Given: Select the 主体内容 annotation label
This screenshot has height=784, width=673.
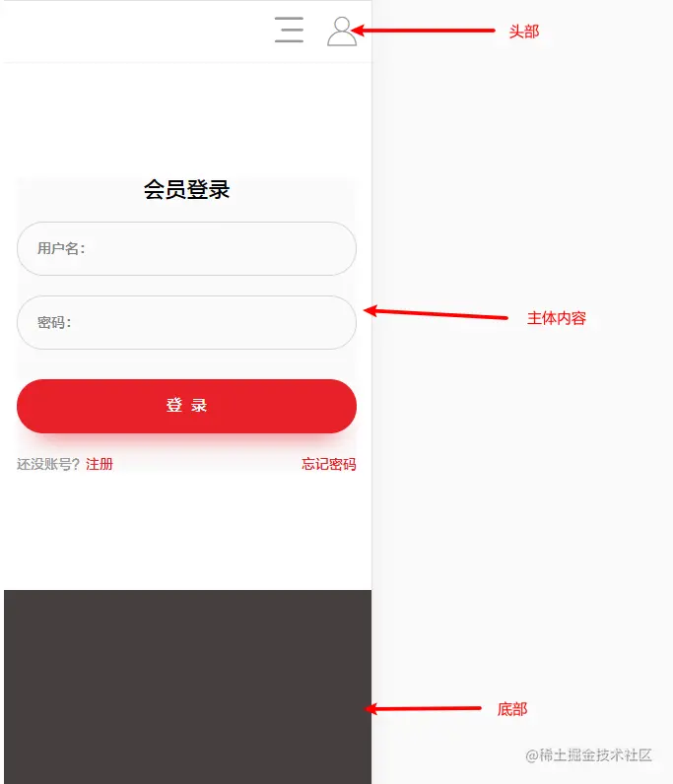Looking at the screenshot, I should pyautogui.click(x=557, y=318).
